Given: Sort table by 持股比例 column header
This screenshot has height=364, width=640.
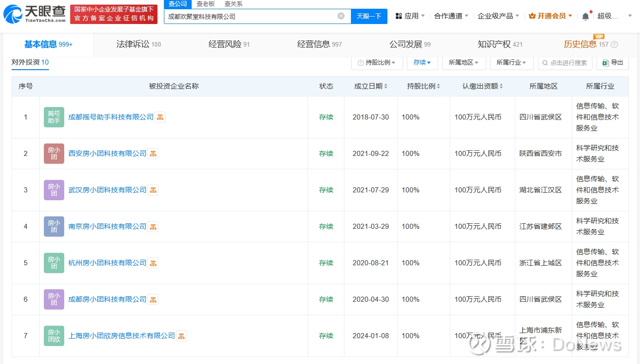Looking at the screenshot, I should [x=423, y=86].
